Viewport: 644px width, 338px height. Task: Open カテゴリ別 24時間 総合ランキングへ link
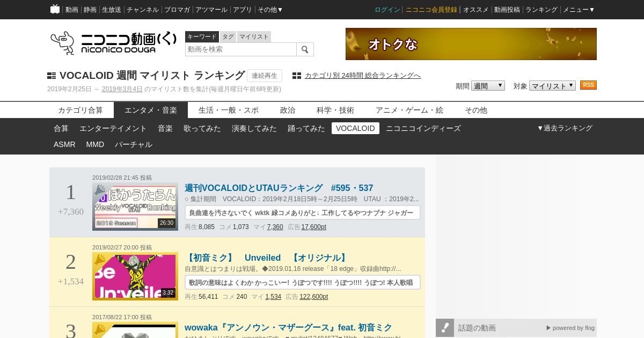coord(363,76)
